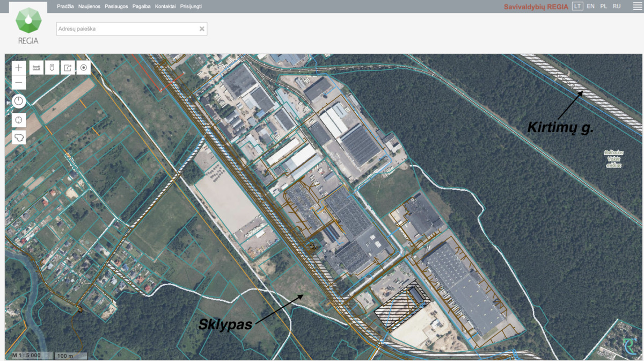Open the Pagalba menu item
The height and width of the screenshot is (361, 644).
coord(142,6)
